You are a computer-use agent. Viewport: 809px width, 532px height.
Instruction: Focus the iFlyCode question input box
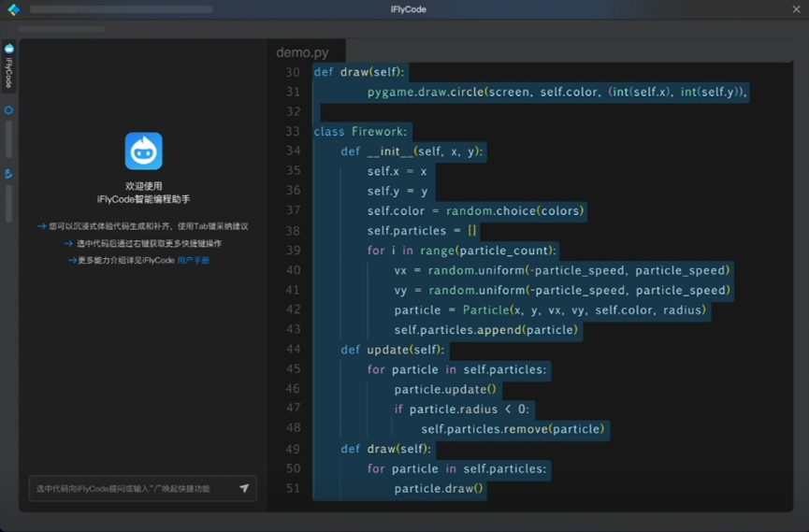click(x=131, y=488)
